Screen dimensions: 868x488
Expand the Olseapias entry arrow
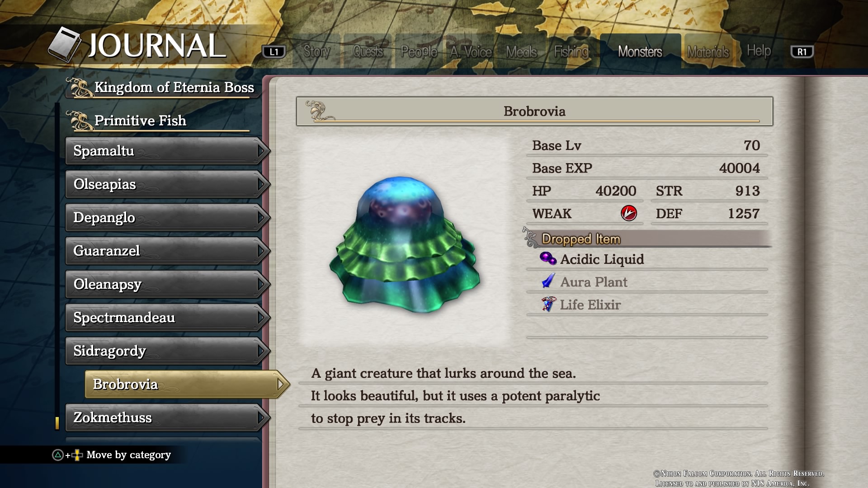click(261, 184)
